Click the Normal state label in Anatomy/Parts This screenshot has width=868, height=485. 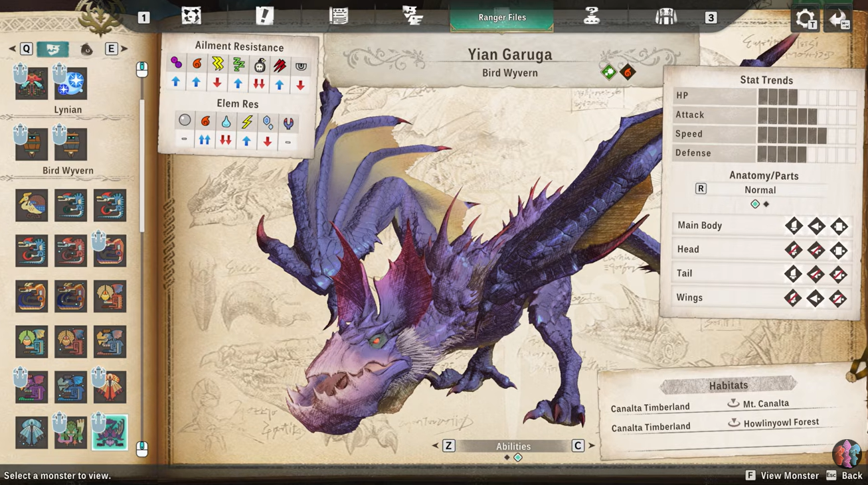point(760,190)
